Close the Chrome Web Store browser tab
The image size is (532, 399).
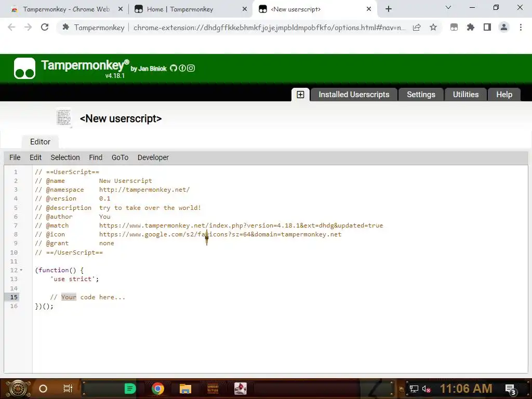(x=121, y=9)
